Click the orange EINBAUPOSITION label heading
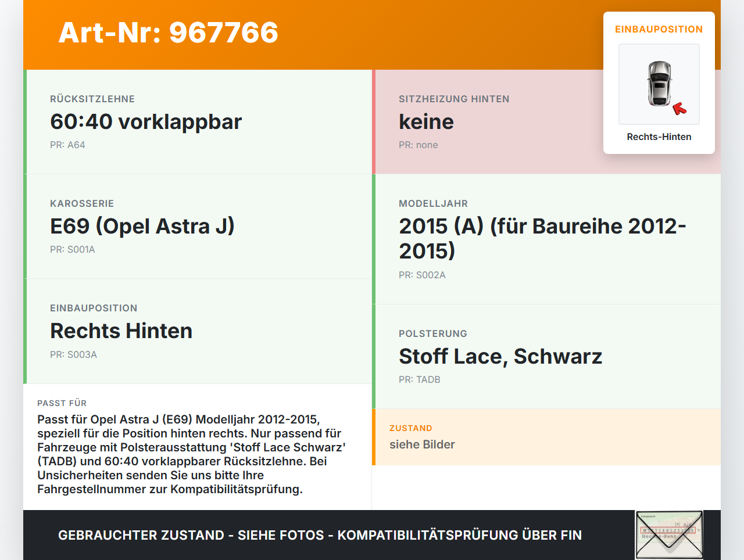The width and height of the screenshot is (744, 560). click(x=659, y=28)
